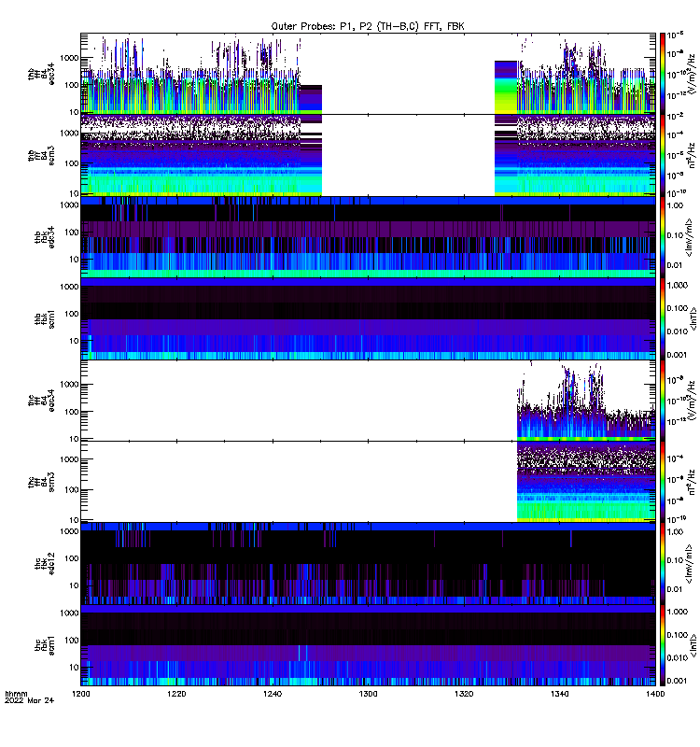Click the 100 frequency tick on thb fbk scm1 panel
Viewport: 700px width, 747px height.
(72, 314)
